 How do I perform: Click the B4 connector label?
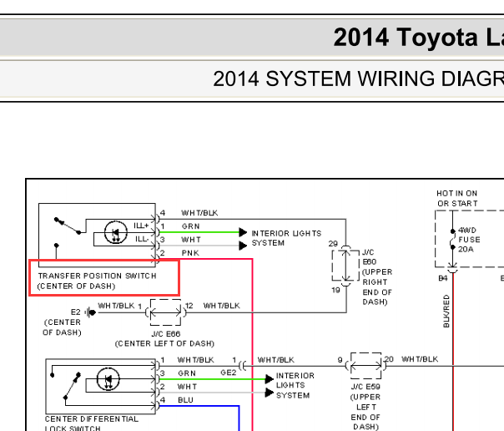pyautogui.click(x=443, y=278)
